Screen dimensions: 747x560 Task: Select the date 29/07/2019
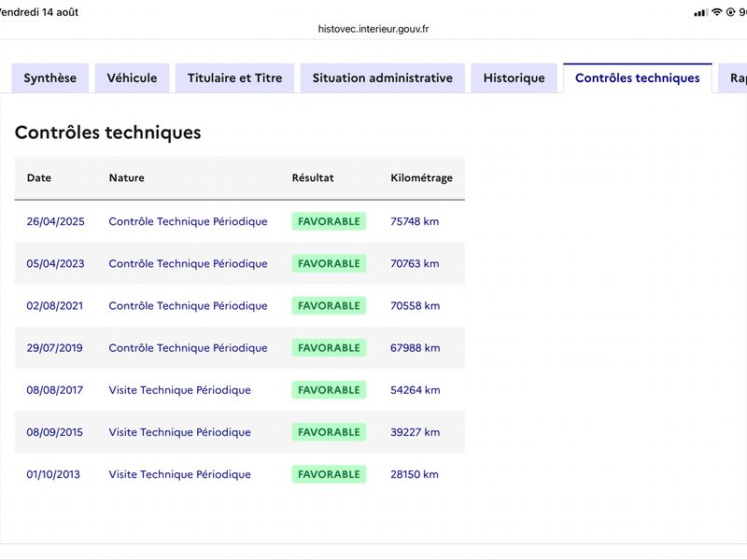click(55, 348)
